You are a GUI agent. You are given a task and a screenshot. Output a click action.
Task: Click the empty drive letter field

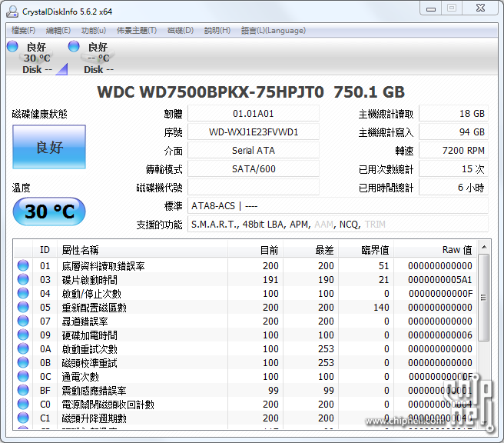(x=254, y=188)
